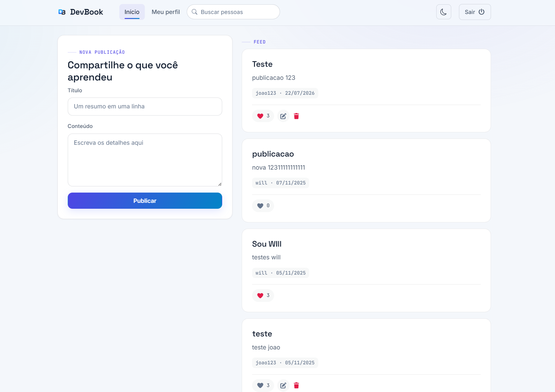555x392 pixels.
Task: Unlike the 'Teste' post with red heart
Action: point(263,116)
